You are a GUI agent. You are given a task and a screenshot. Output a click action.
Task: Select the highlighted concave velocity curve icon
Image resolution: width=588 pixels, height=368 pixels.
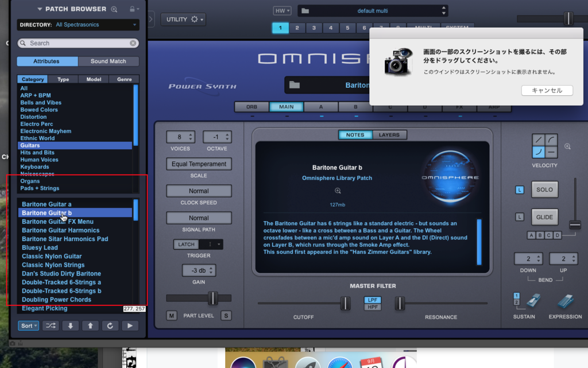(x=539, y=152)
